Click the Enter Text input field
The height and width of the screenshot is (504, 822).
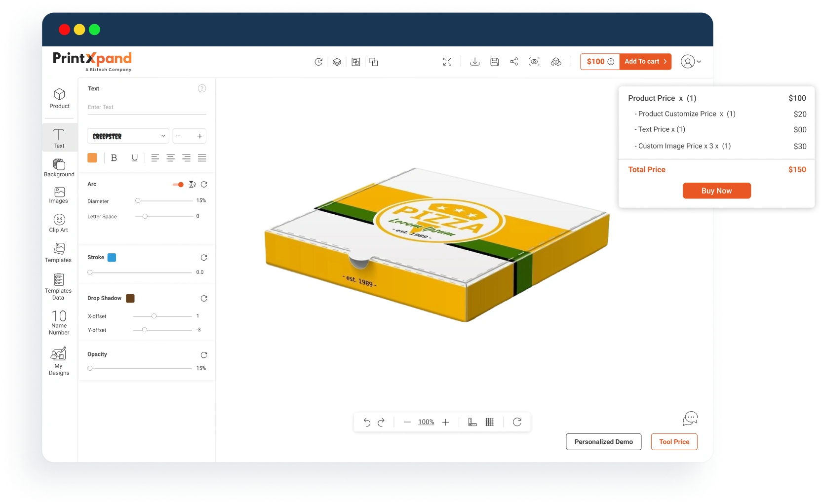pyautogui.click(x=147, y=107)
